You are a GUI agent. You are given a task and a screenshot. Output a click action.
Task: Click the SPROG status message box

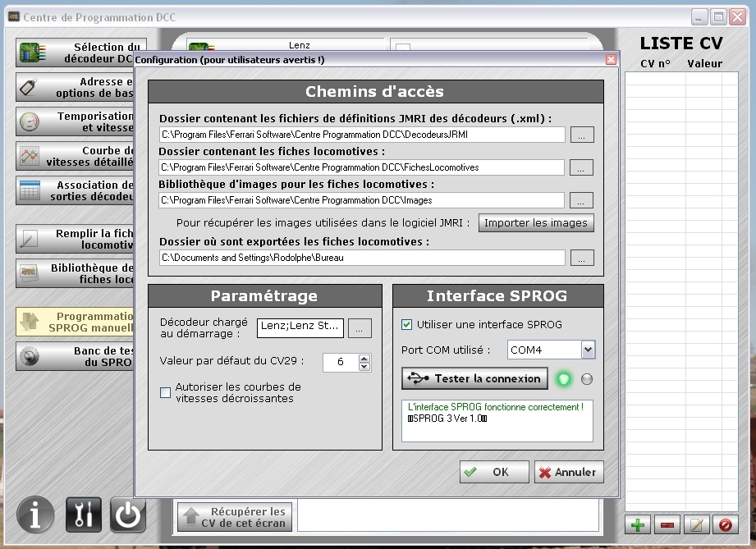click(x=497, y=420)
